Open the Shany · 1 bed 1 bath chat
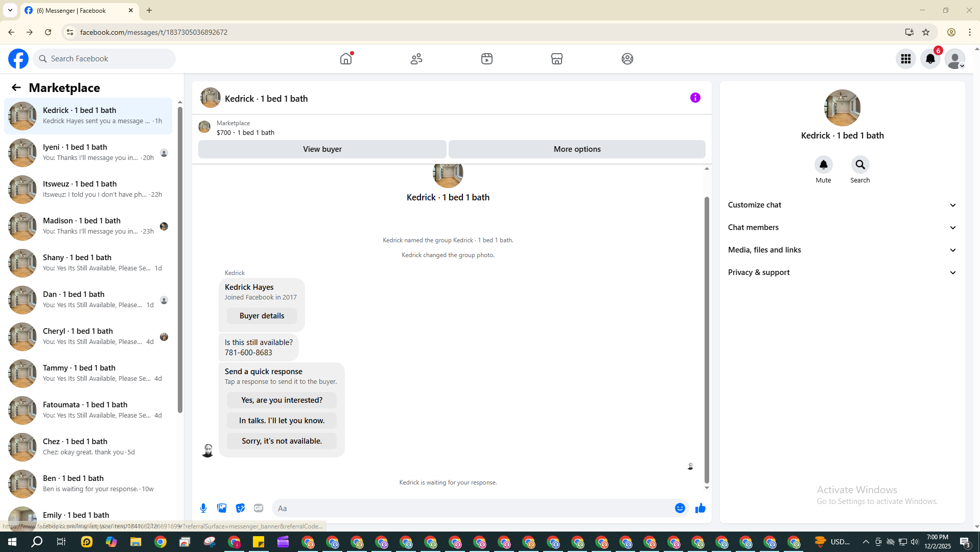Image resolution: width=980 pixels, height=552 pixels. [88, 263]
